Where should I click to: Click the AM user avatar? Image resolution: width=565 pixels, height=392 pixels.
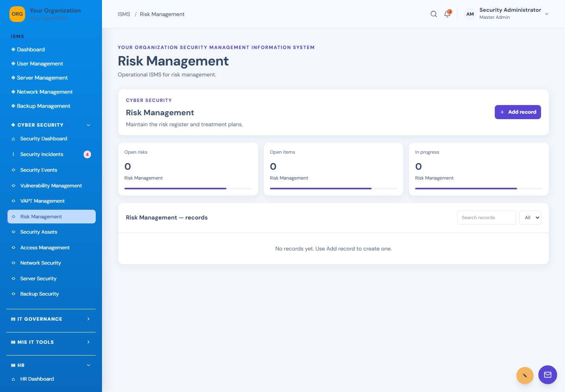tap(470, 14)
